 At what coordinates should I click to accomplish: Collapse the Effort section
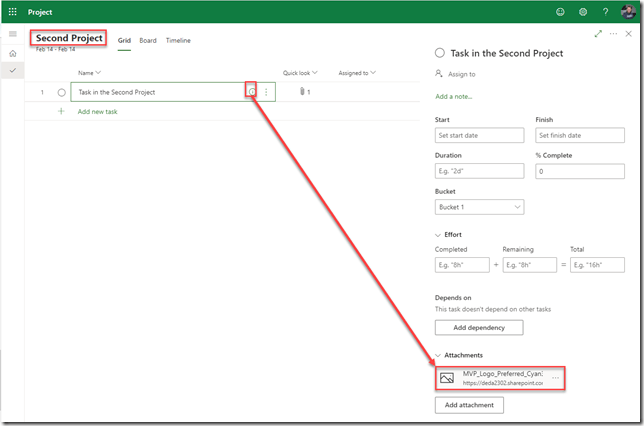[439, 235]
